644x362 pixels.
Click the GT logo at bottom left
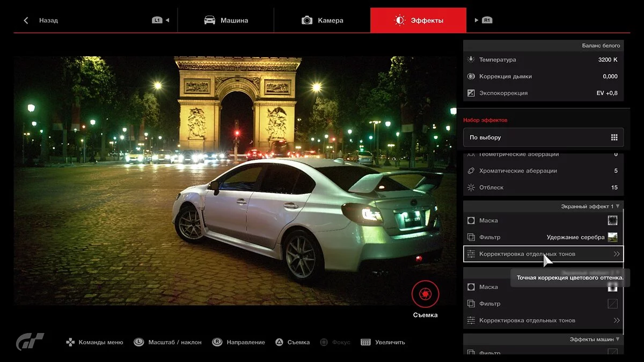click(x=30, y=342)
